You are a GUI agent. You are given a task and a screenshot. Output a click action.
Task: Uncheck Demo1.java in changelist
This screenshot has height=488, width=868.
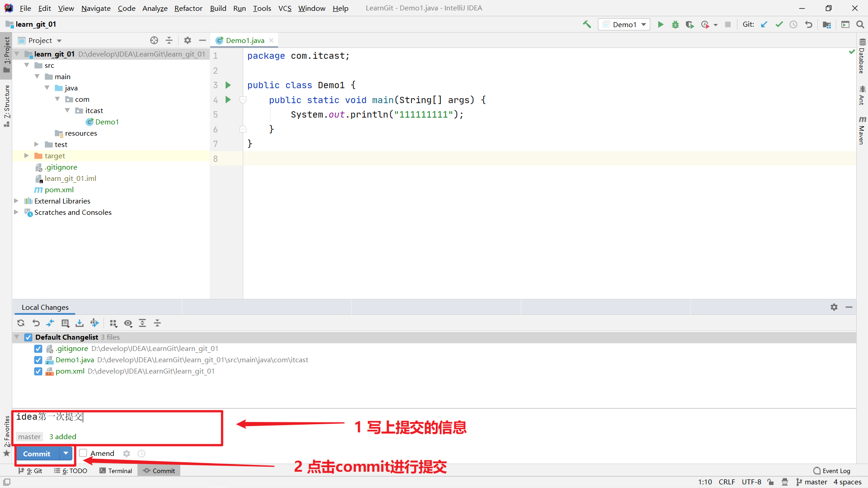tap(38, 360)
